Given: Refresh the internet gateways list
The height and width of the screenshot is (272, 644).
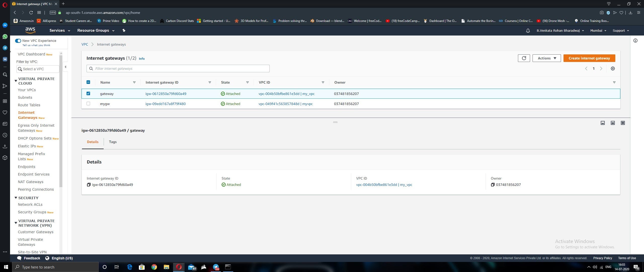Looking at the screenshot, I should point(524,58).
